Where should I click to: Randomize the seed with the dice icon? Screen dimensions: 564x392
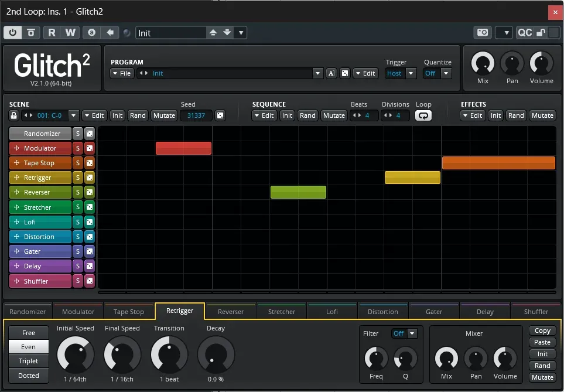220,115
